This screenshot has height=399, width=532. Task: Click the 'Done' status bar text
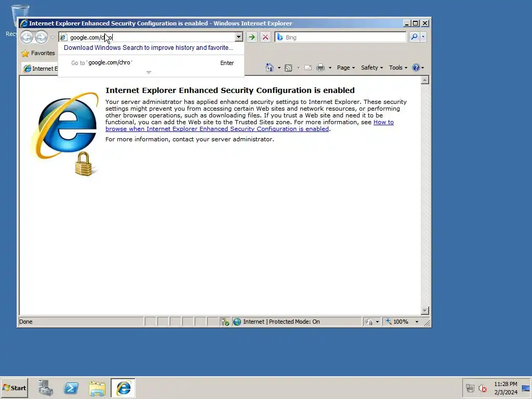point(26,322)
